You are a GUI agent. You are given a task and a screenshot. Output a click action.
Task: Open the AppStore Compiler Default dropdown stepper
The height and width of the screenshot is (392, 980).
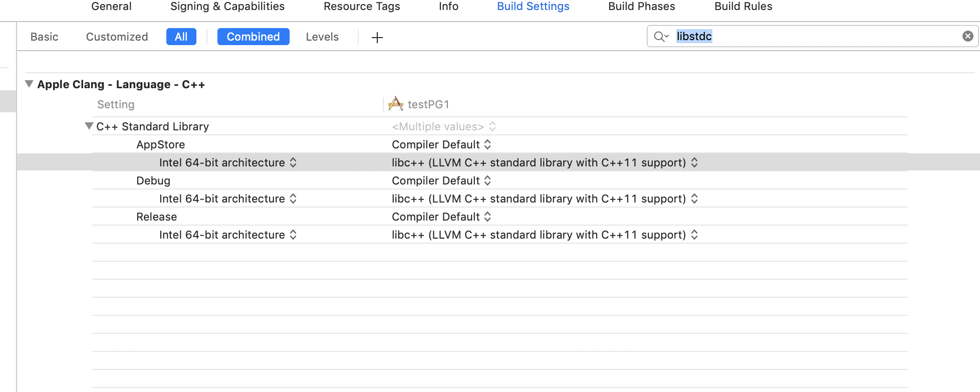pyautogui.click(x=486, y=144)
